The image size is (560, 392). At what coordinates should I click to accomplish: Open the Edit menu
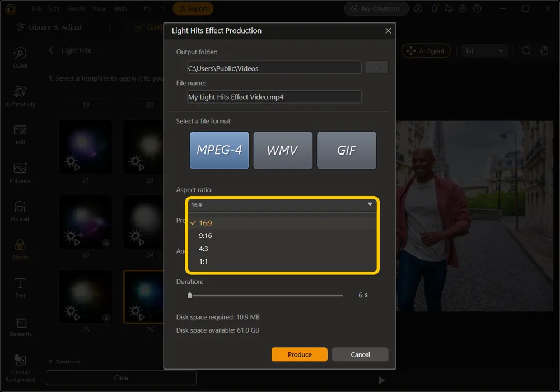[x=54, y=8]
